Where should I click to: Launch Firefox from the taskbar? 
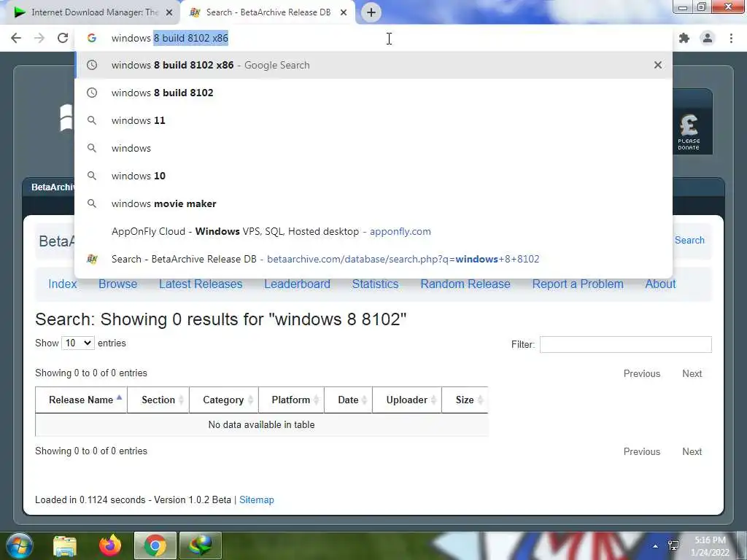(110, 545)
